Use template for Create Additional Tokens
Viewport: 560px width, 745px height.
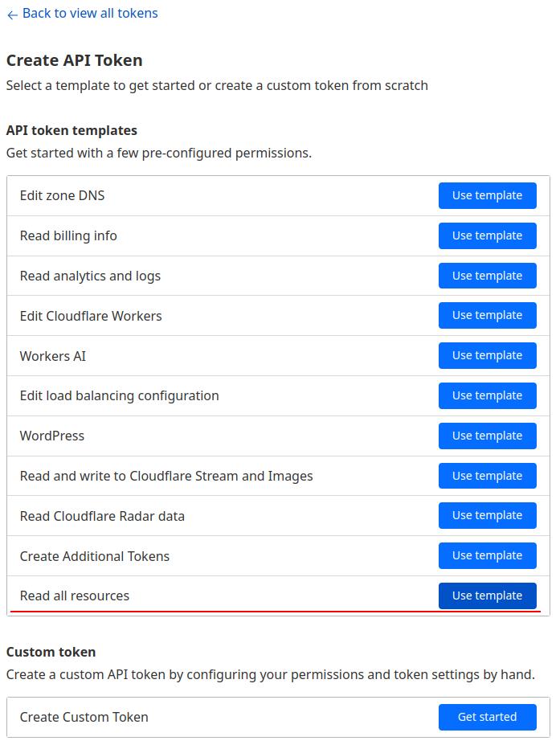488,555
